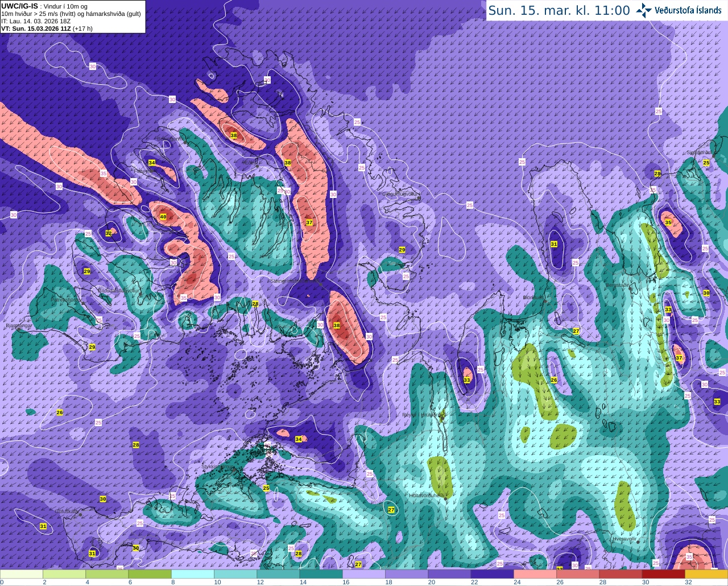Click the Gufuskálar station label
The width and height of the screenshot is (728, 586).
pos(67,511)
